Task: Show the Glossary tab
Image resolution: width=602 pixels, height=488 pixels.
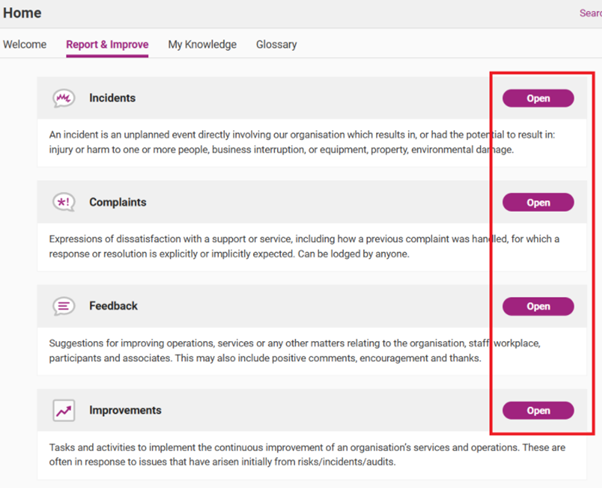Action: coord(276,44)
